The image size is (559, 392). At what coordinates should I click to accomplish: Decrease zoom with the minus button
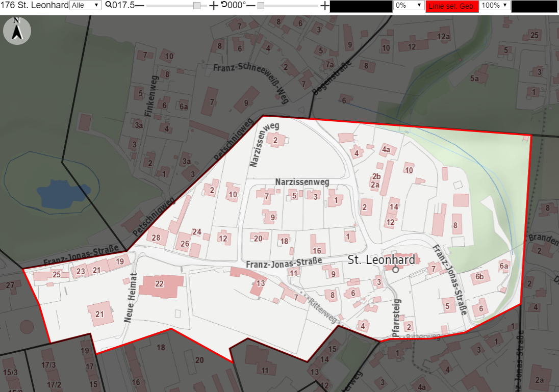tap(140, 6)
